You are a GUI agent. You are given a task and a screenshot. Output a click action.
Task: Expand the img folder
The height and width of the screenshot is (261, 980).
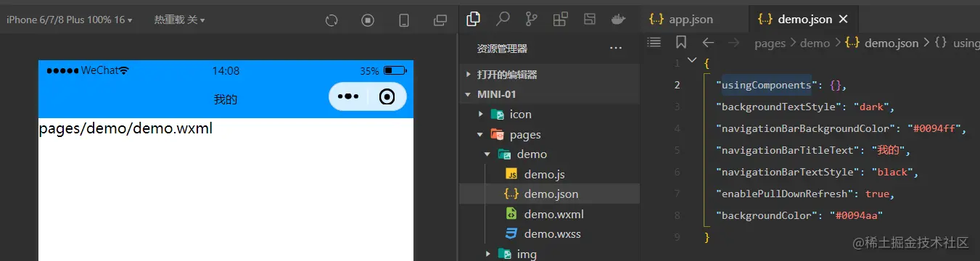[x=549, y=254]
